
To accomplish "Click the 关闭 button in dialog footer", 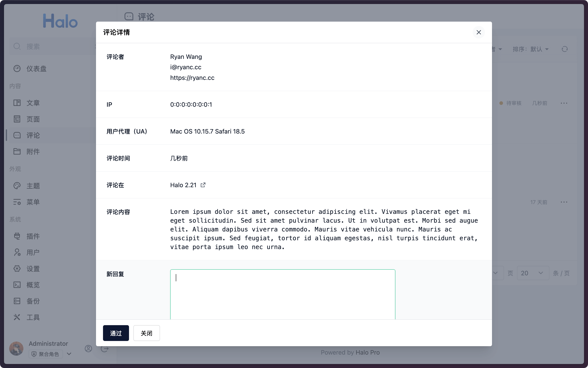I will [146, 333].
